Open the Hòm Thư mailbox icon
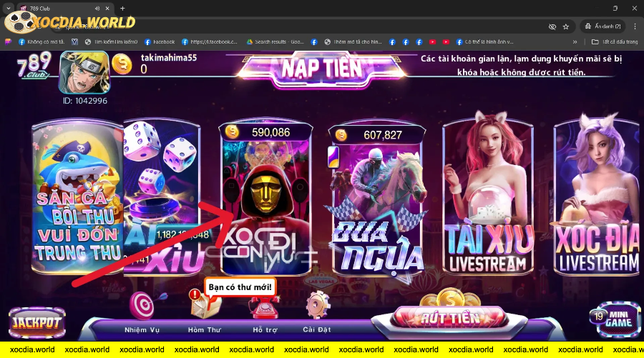Screen dimensions: 644x358 pos(205,306)
